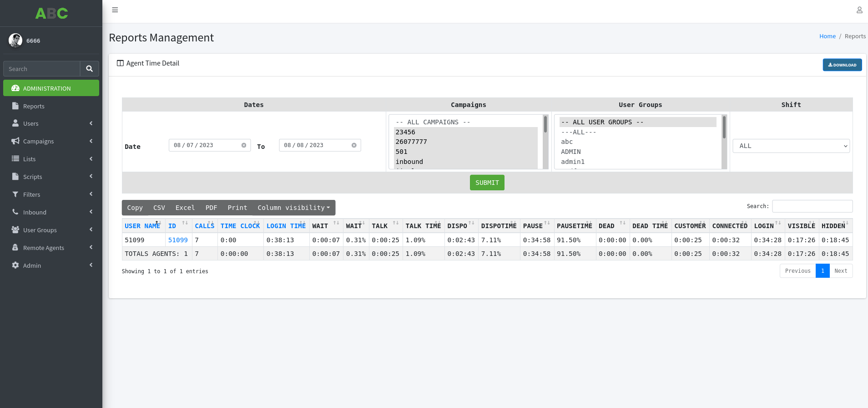This screenshot has width=868, height=408.
Task: Select ADMINISTRATION menu item
Action: click(x=51, y=88)
